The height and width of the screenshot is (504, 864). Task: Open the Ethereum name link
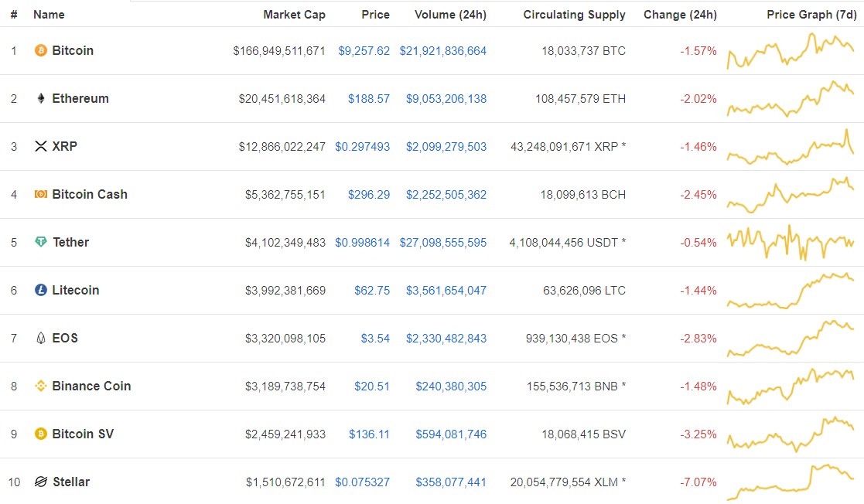coord(80,99)
